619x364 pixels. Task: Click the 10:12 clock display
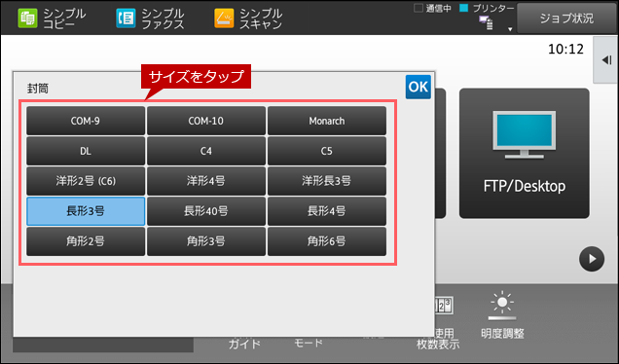pos(565,49)
